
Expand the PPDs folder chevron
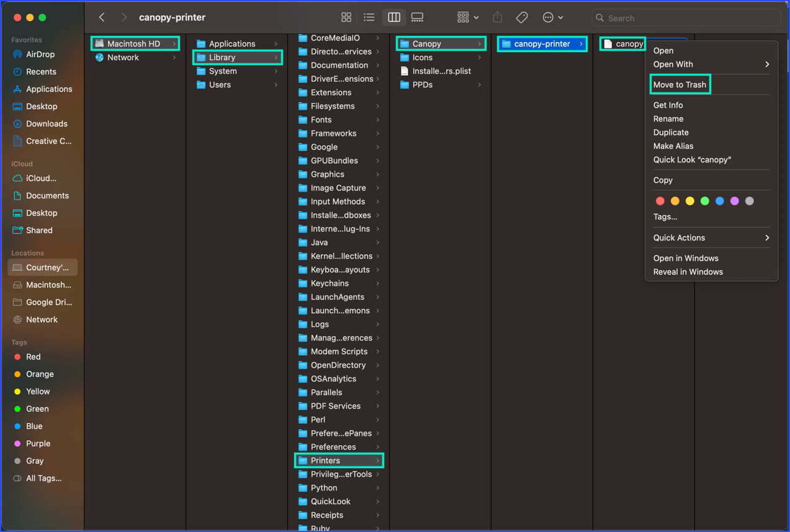point(479,84)
